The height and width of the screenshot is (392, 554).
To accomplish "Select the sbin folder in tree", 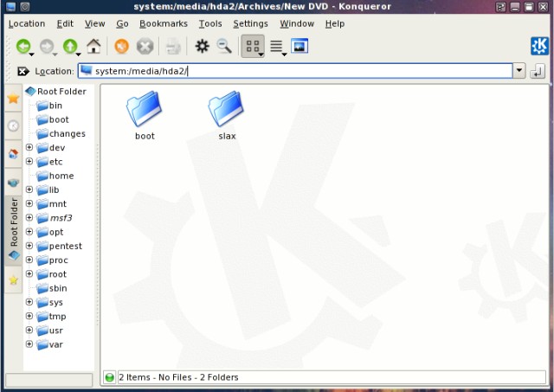I will [52, 288].
